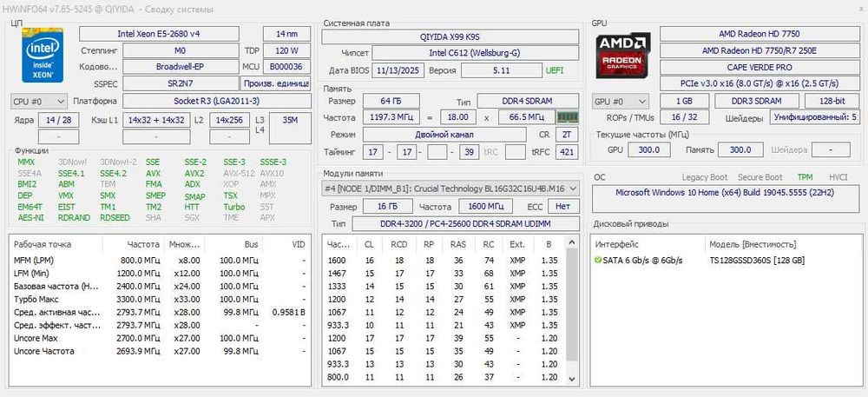Click the AES-NI feature flag
Image resolution: width=868 pixels, height=397 pixels.
pyautogui.click(x=31, y=217)
